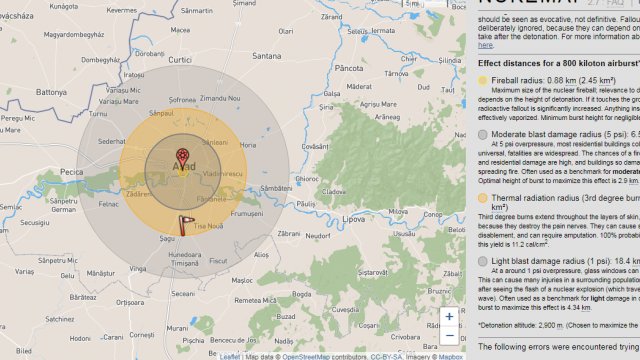Image resolution: width=640 pixels, height=360 pixels.
Task: Click the gray Light blast damage legend circle
Action: coord(483,261)
